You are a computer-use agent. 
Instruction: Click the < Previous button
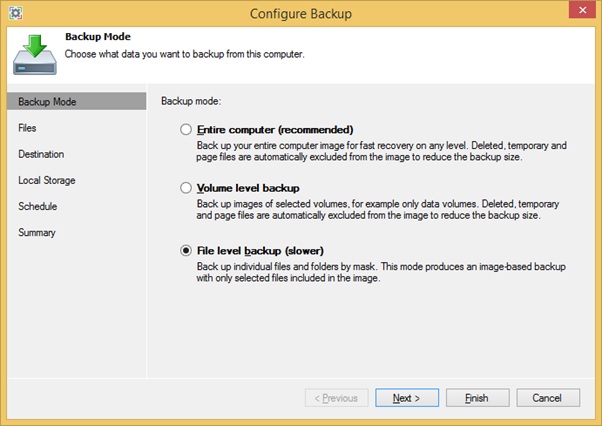(337, 398)
